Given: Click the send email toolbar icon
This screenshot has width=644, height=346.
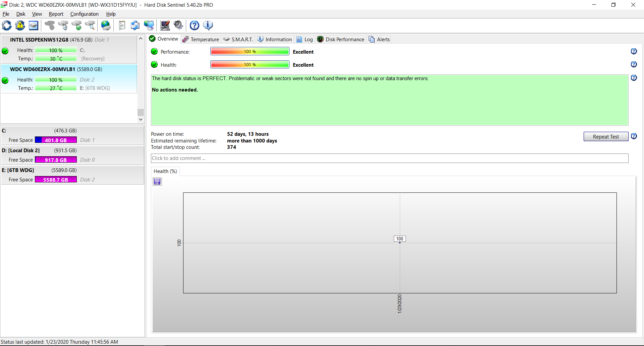Looking at the screenshot, I should pos(135,25).
